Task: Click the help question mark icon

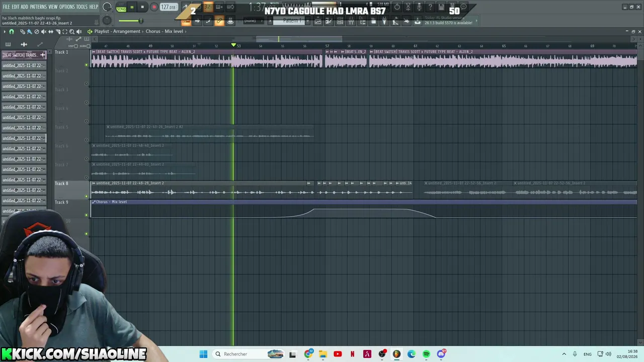Action: [430, 7]
